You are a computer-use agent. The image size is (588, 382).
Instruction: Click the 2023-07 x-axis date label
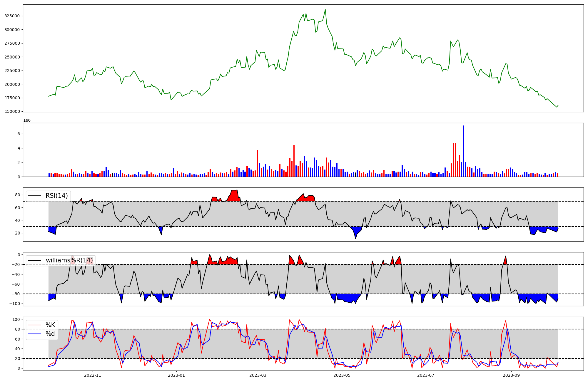click(x=426, y=375)
